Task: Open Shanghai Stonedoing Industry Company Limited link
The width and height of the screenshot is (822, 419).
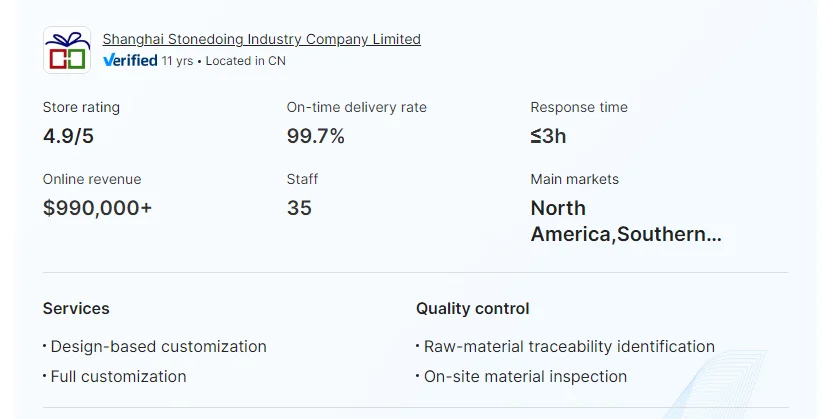Action: pyautogui.click(x=261, y=40)
